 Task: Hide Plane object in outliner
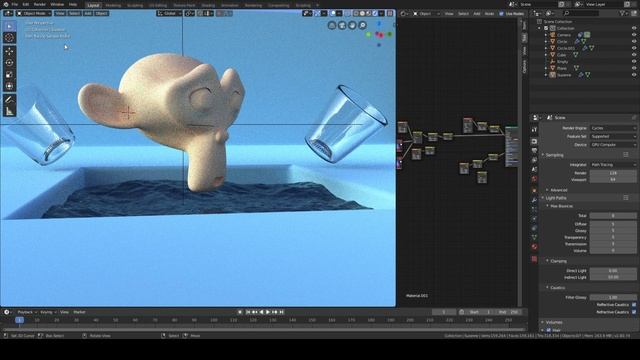point(634,68)
